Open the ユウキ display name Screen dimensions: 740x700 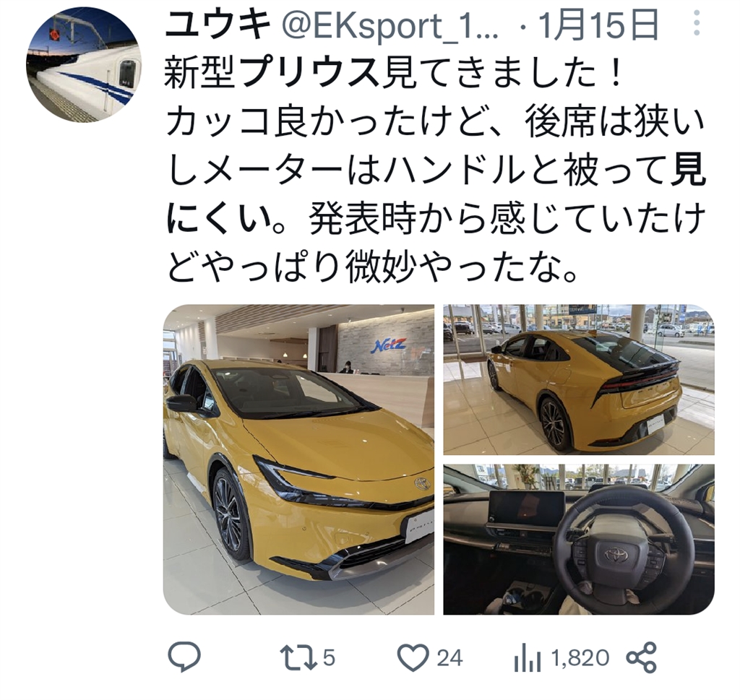pyautogui.click(x=218, y=25)
